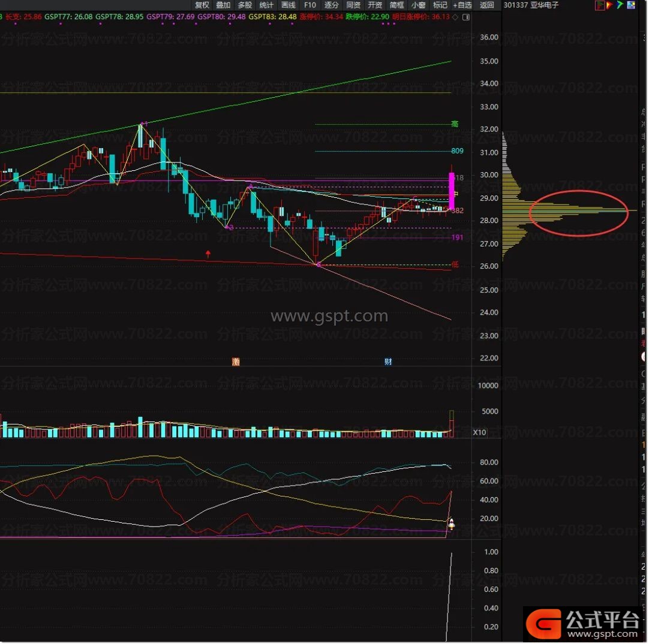
Task: Select the 多股 multi-stock view
Action: pos(245,5)
